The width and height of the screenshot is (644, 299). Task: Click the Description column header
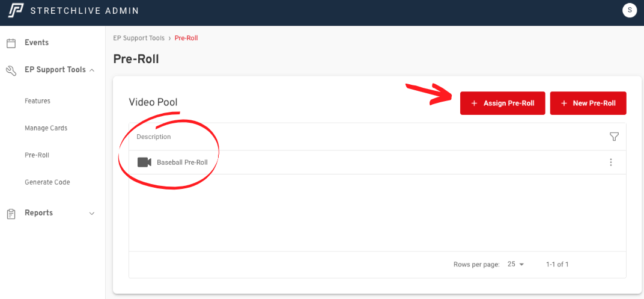click(154, 137)
